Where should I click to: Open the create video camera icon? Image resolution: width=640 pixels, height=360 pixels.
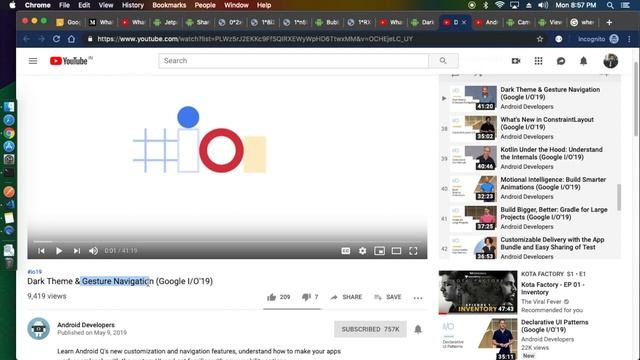[516, 61]
